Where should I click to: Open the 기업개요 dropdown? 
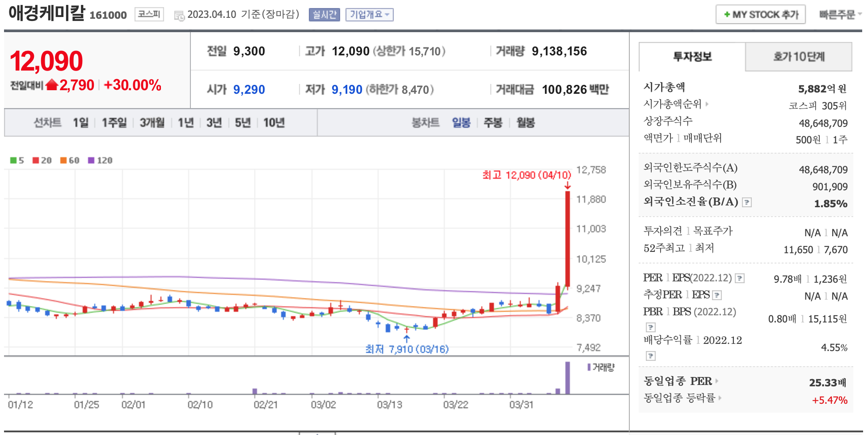pyautogui.click(x=369, y=15)
